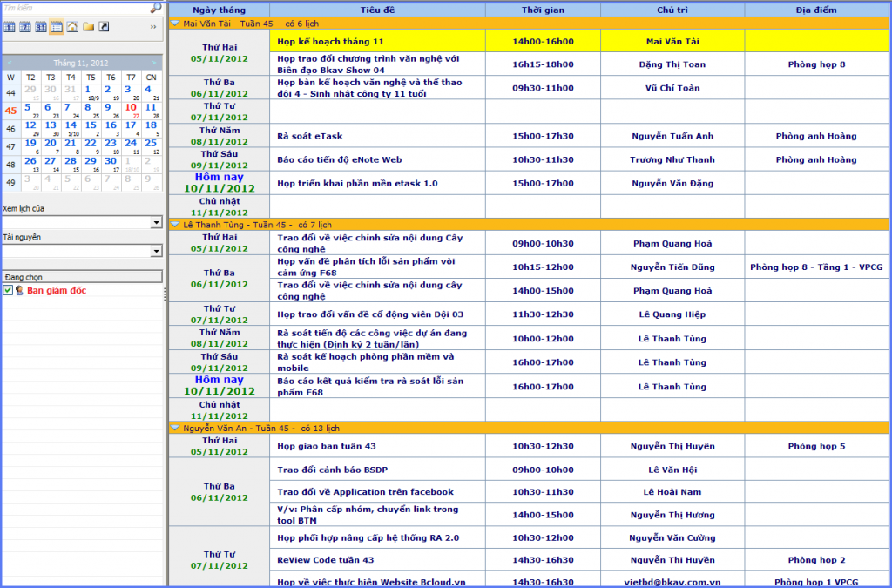Click chair email vietbd@bkav.com.vn
This screenshot has width=892, height=588.
tap(672, 582)
